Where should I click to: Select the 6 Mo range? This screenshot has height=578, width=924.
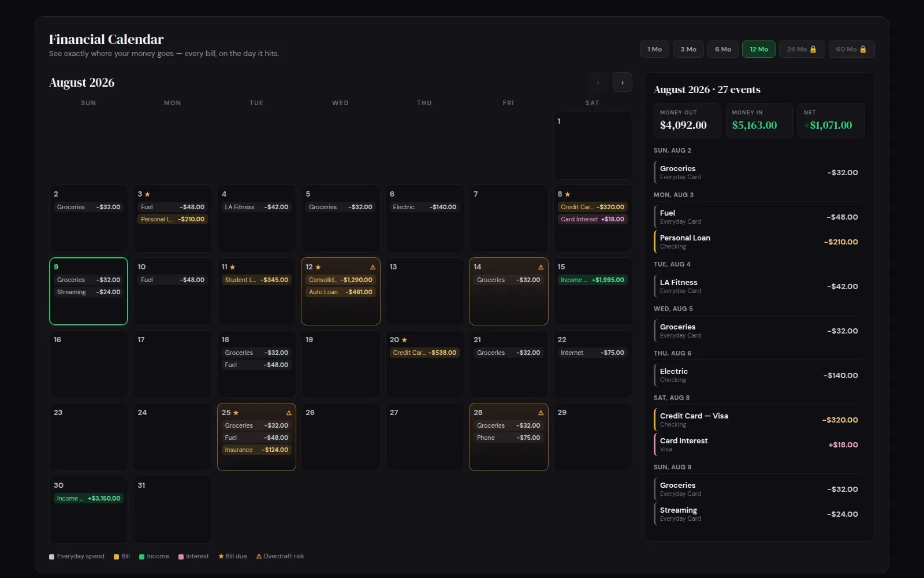[x=723, y=49]
